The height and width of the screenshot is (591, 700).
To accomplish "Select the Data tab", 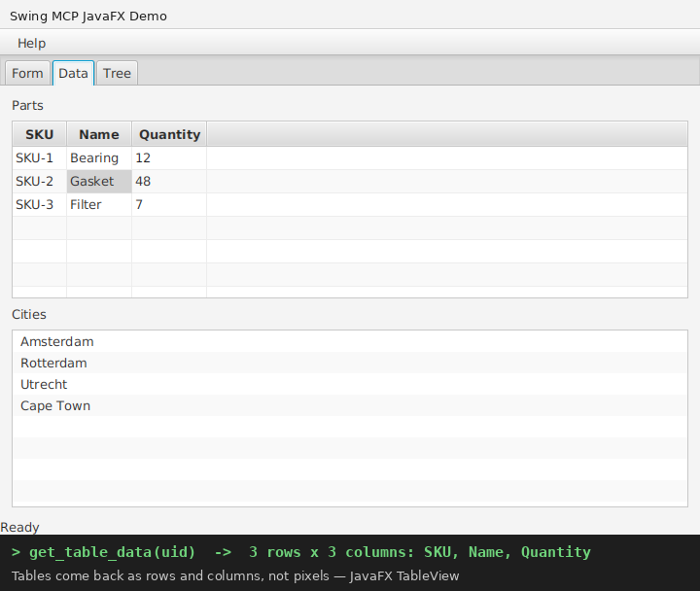I will click(73, 73).
